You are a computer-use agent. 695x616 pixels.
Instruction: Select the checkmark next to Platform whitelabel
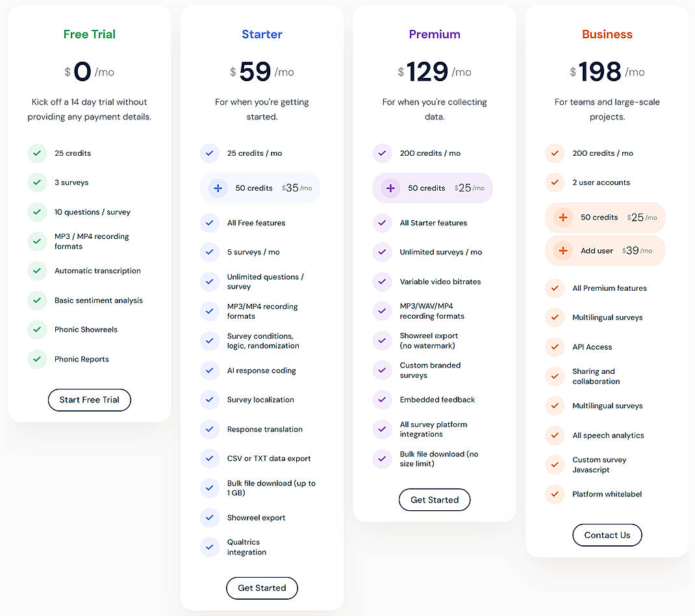555,494
